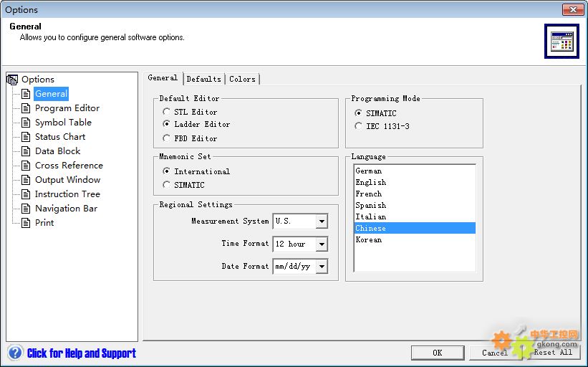Open Output Window options in tree
The width and height of the screenshot is (588, 367).
68,180
